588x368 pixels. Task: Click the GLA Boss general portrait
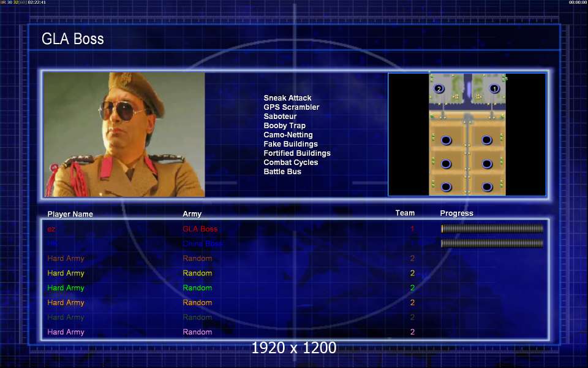click(x=124, y=134)
